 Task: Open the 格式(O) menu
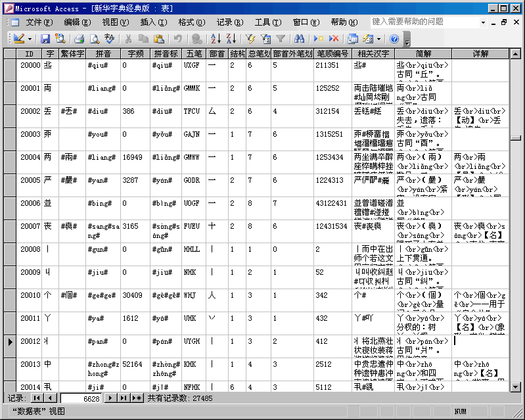(x=191, y=22)
